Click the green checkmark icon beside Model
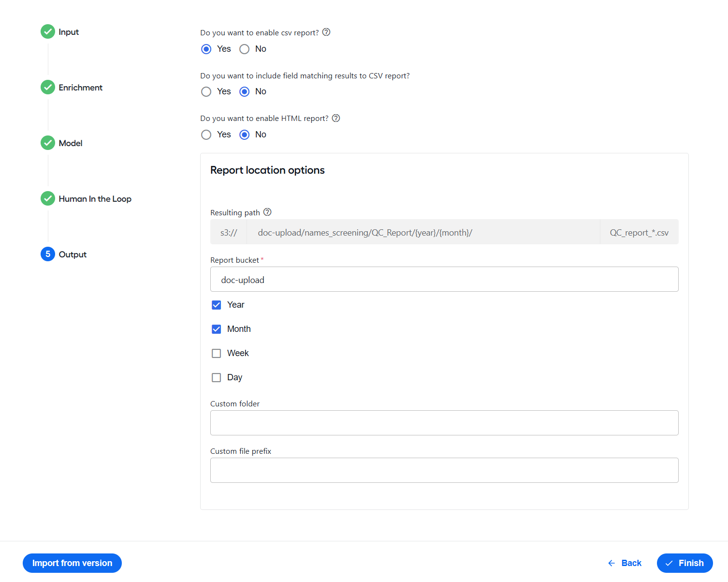 click(x=48, y=143)
